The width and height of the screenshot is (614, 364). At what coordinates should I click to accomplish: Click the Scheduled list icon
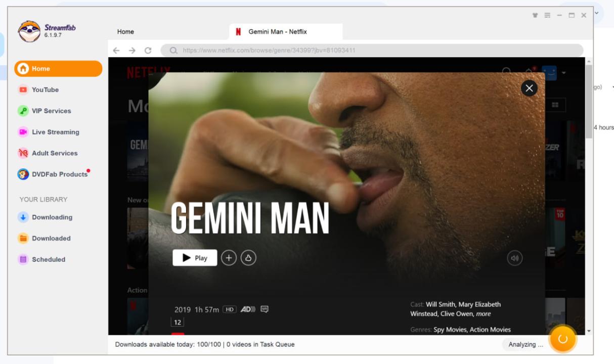point(23,260)
